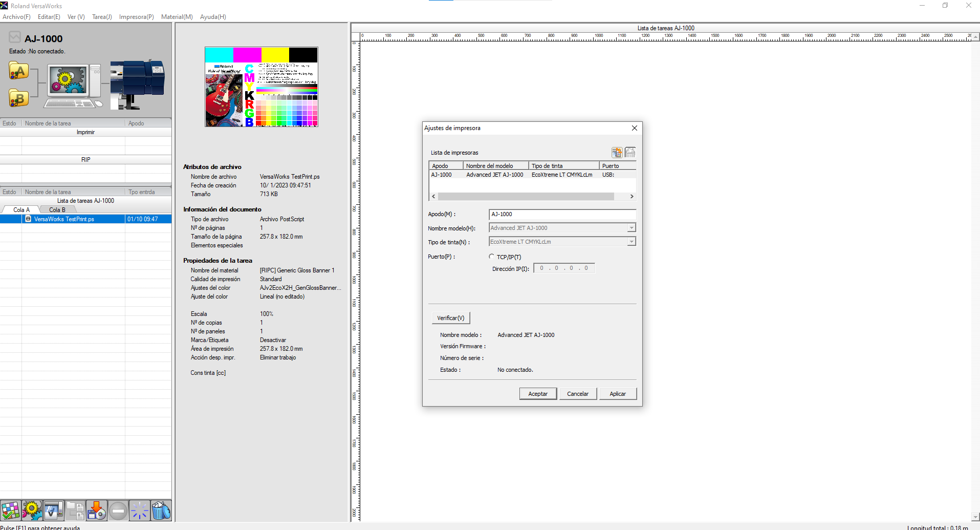The height and width of the screenshot is (530, 980).
Task: Open the Queue B folder icon
Action: click(x=18, y=97)
